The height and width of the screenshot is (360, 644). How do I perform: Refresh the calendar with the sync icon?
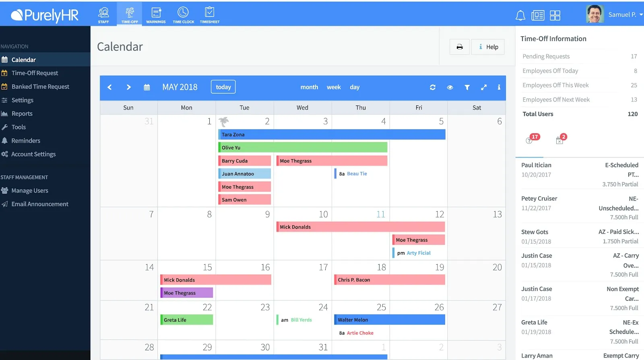[x=433, y=87]
